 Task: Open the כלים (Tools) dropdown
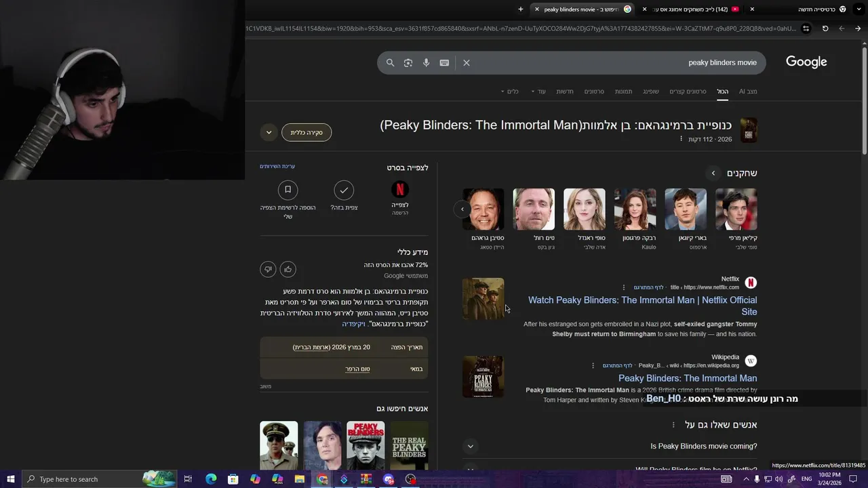(509, 91)
